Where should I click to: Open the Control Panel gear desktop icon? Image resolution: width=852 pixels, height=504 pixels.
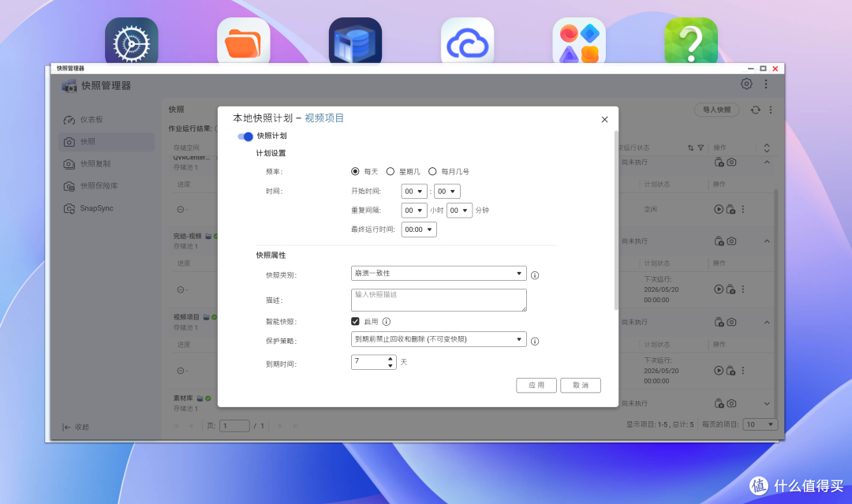pos(132,41)
